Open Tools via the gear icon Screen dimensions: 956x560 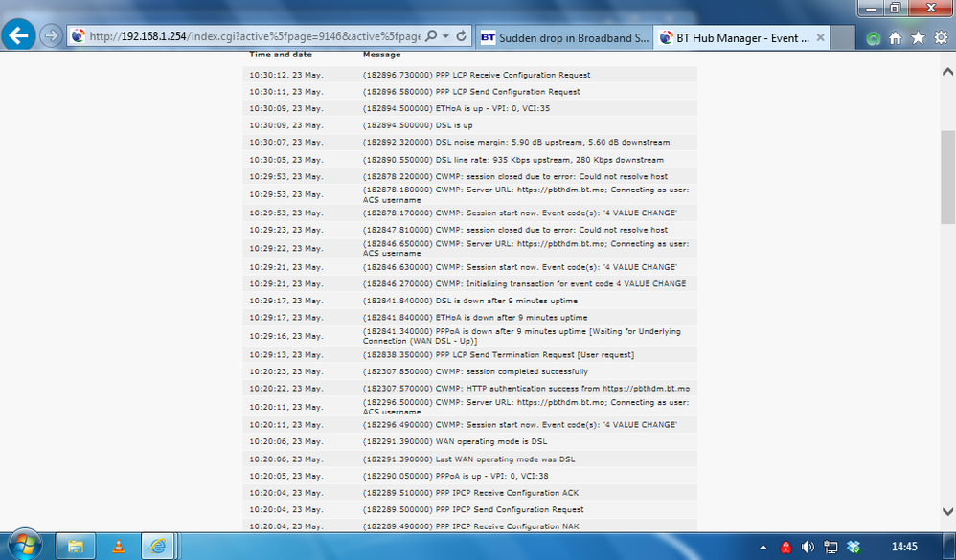coord(941,37)
